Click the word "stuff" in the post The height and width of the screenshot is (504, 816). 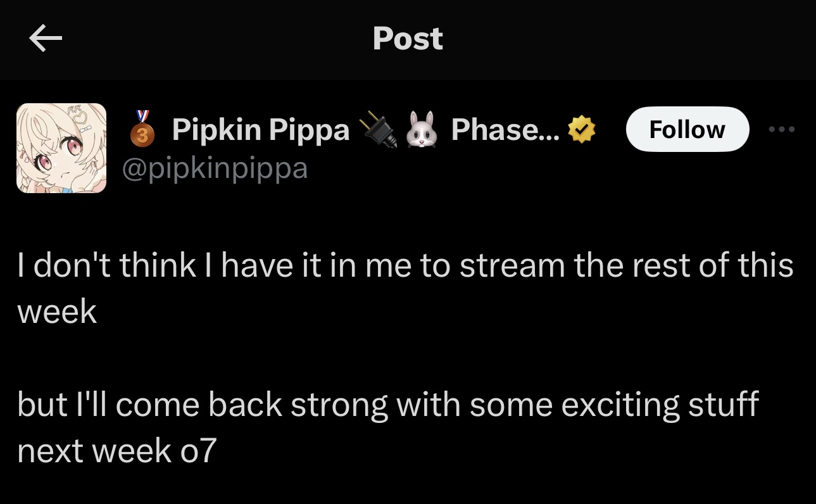coord(723,405)
